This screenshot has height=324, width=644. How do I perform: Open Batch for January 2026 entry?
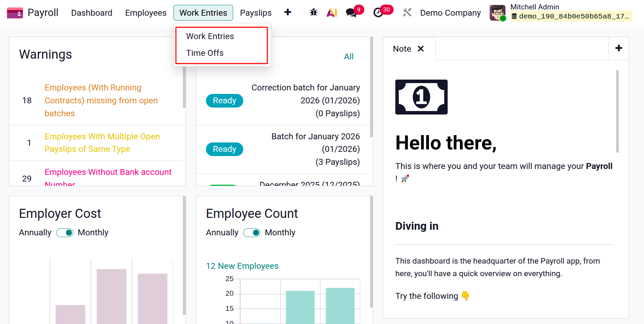click(x=316, y=149)
